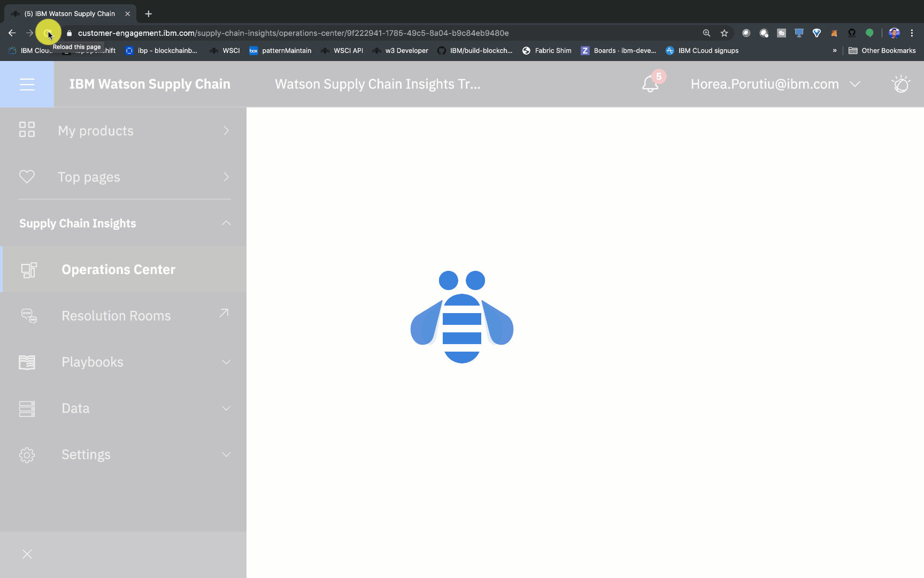This screenshot has height=578, width=924.
Task: Close the side navigation with the X icon
Action: [27, 554]
